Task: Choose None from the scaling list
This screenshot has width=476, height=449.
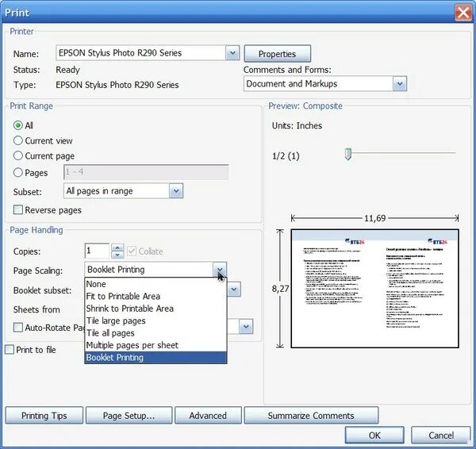Action: click(155, 284)
